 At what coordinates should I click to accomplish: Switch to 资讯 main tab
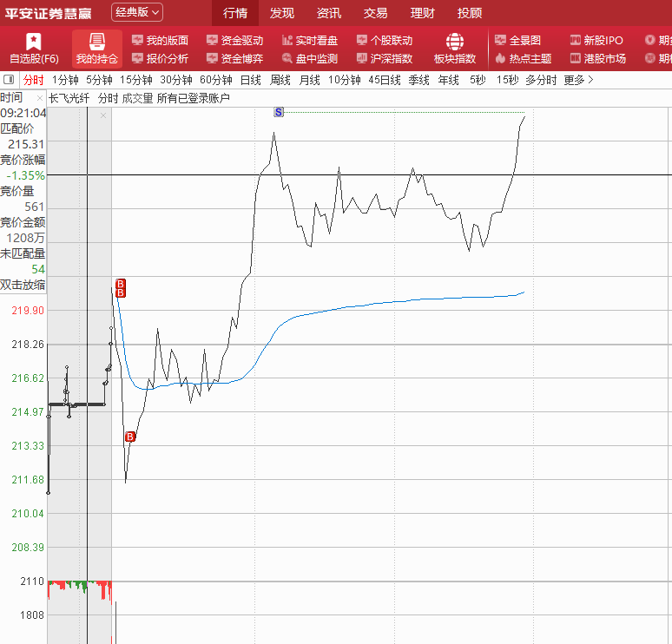coord(329,13)
